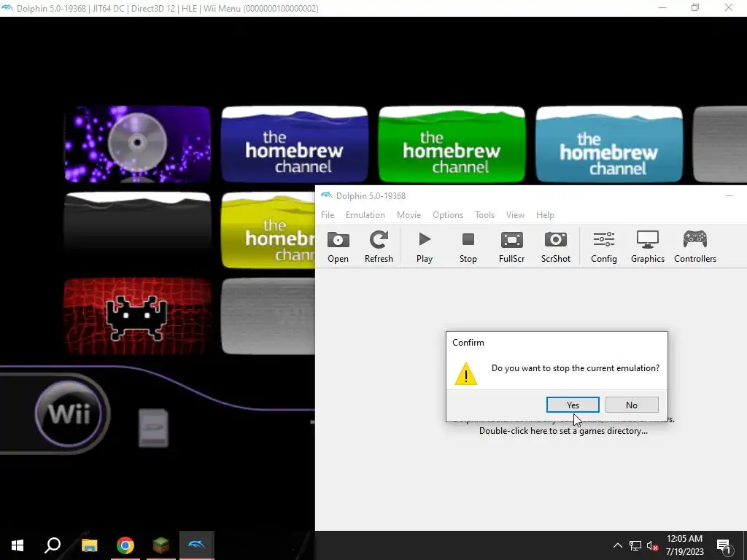
Task: Open Google Chrome from the taskbar
Action: click(x=125, y=545)
